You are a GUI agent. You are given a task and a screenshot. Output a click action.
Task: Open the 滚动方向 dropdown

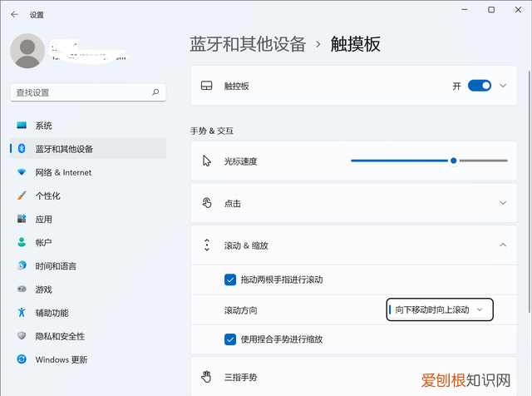pos(440,309)
